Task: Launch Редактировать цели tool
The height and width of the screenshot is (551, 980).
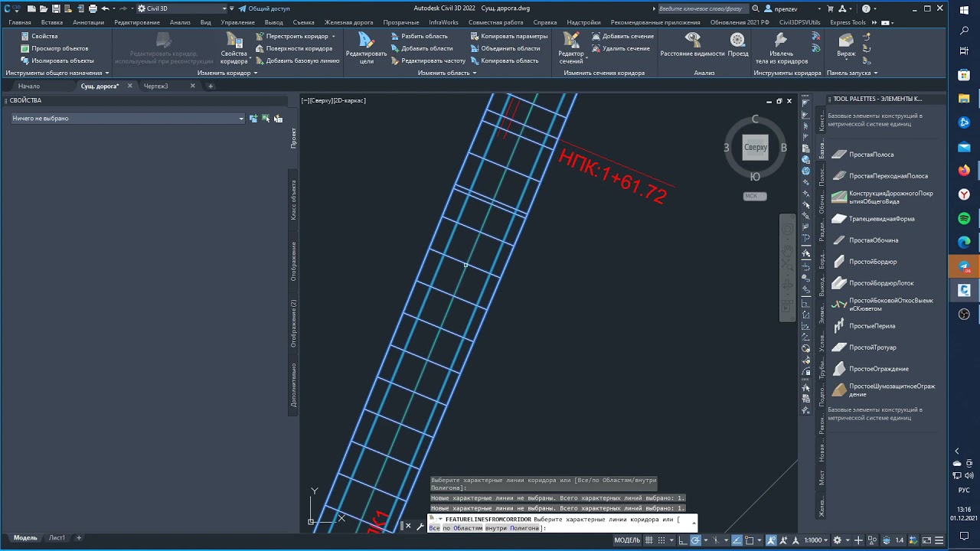Action: click(366, 47)
